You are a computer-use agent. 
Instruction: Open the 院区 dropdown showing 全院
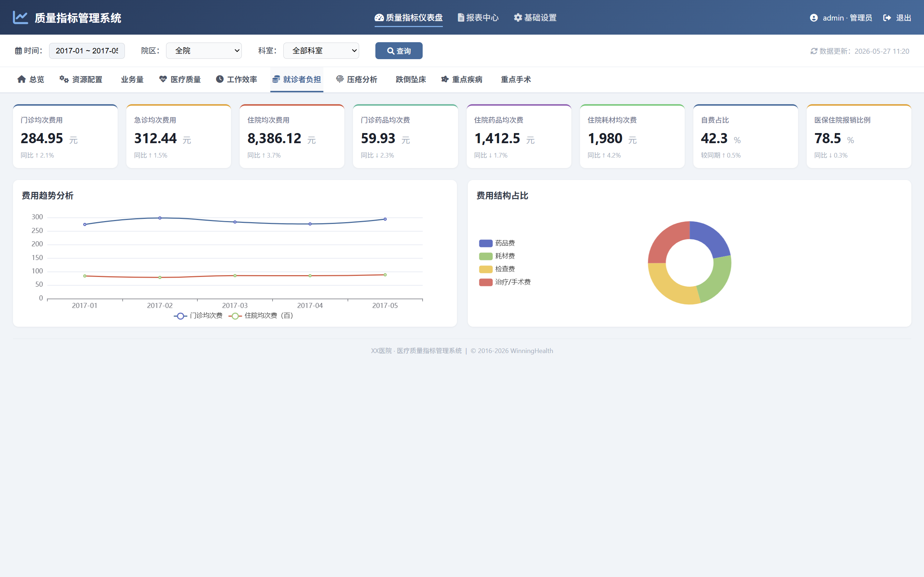click(x=204, y=51)
